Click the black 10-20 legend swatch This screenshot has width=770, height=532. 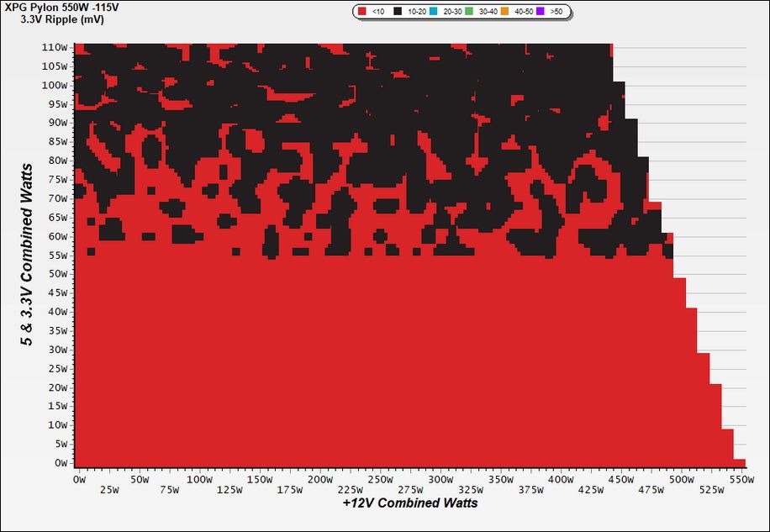coord(398,11)
